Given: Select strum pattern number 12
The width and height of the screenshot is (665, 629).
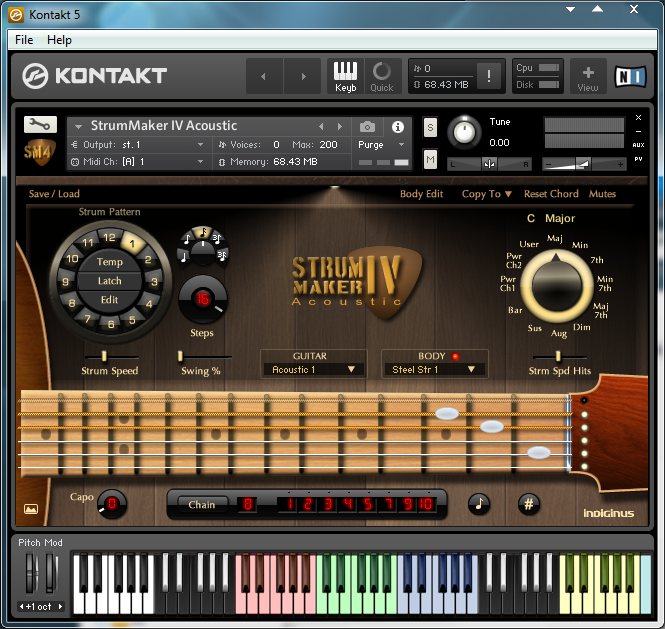Looking at the screenshot, I should pos(110,238).
